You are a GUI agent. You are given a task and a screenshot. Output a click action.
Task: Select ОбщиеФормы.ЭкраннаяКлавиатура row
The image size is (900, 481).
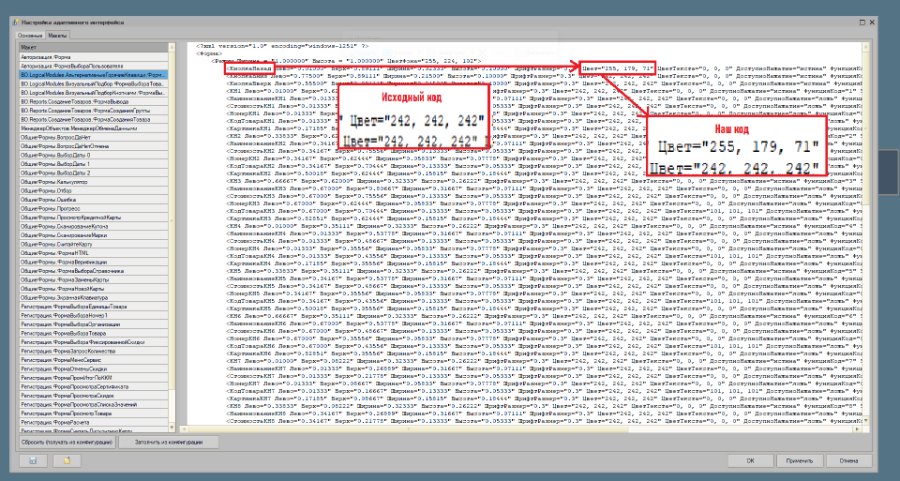(94, 297)
